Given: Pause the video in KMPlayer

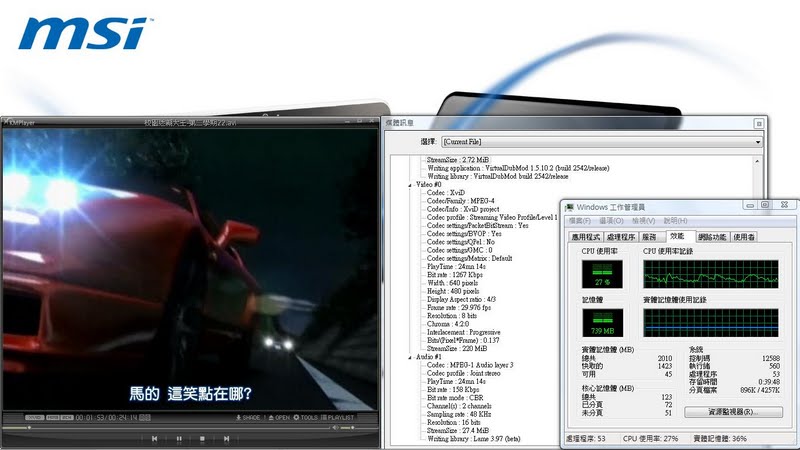Looking at the screenshot, I should click(179, 438).
